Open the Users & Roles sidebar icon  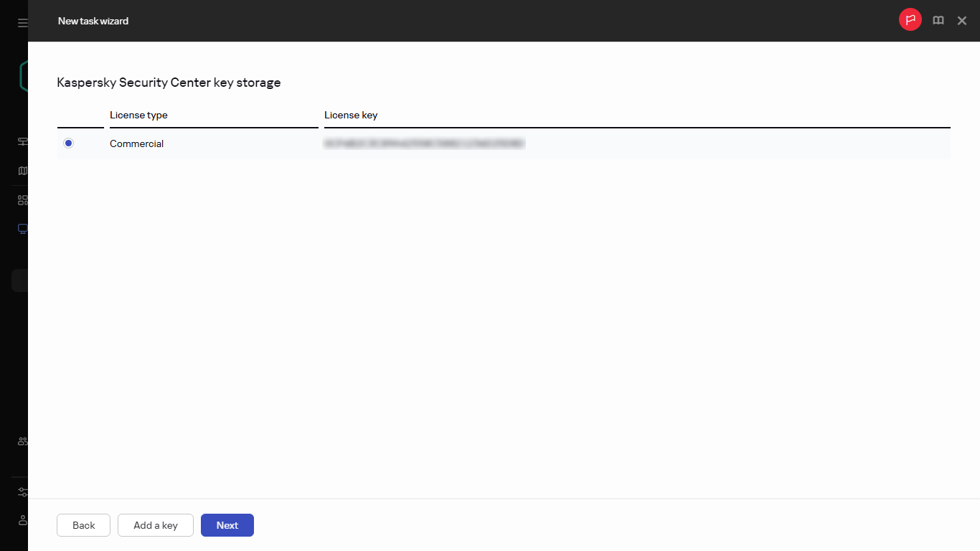pos(22,440)
